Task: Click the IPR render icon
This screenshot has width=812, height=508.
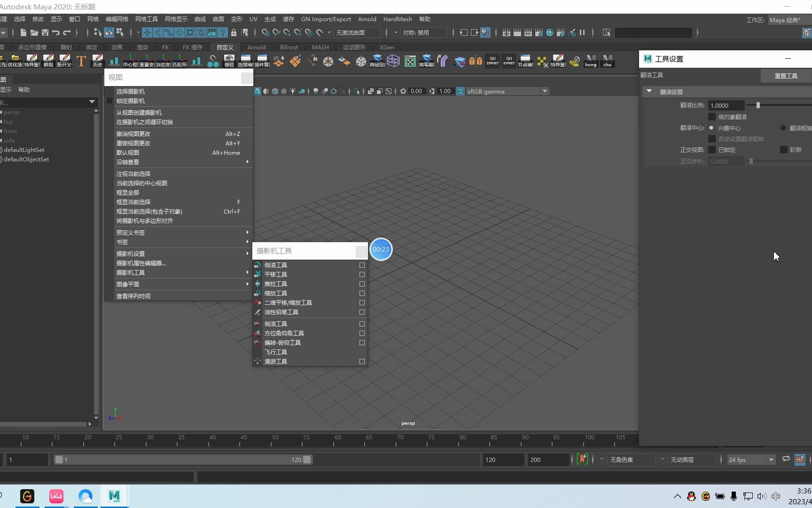Action: tap(528, 32)
